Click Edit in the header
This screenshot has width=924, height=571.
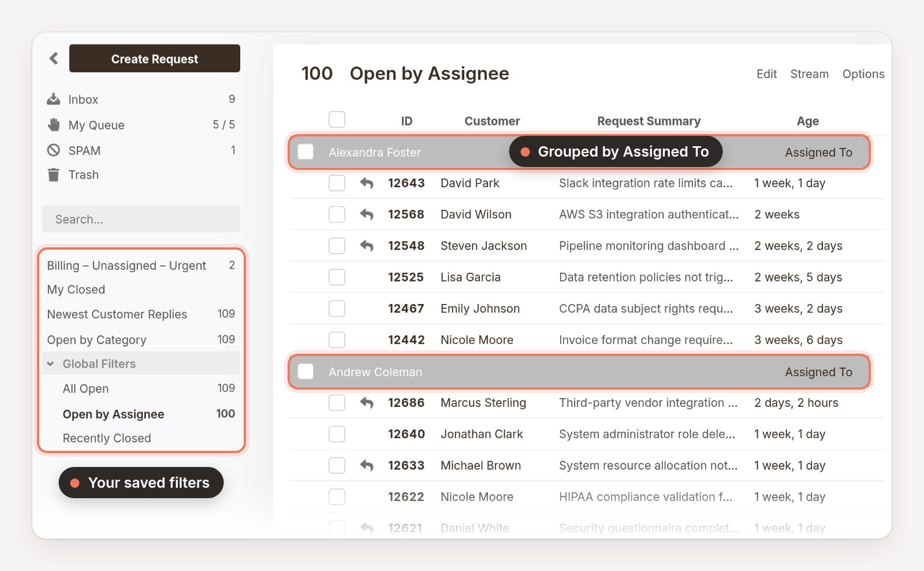tap(766, 74)
